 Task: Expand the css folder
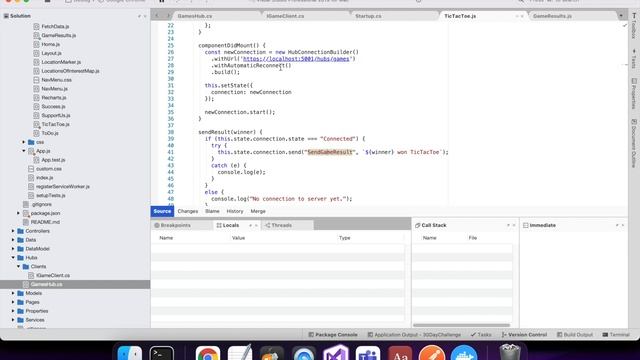coord(24,142)
